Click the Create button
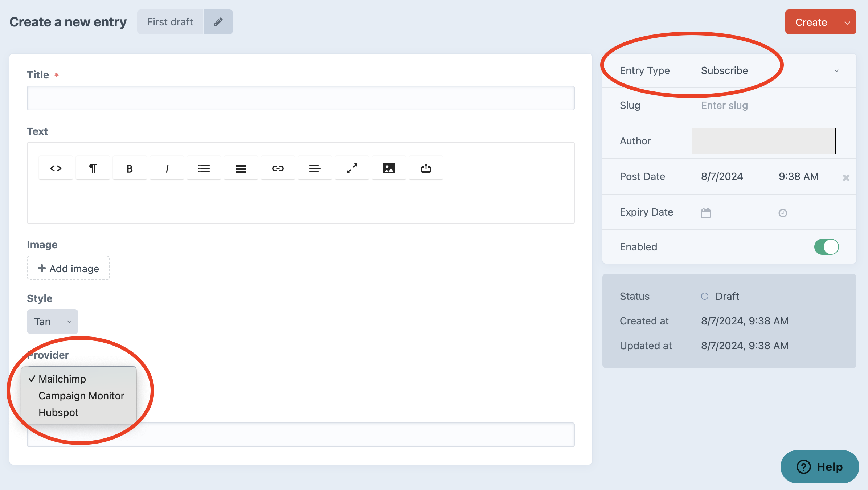The width and height of the screenshot is (868, 490). pos(811,22)
